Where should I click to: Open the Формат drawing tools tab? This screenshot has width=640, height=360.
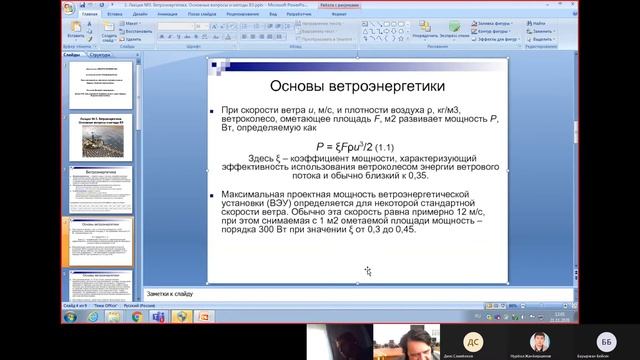point(339,14)
